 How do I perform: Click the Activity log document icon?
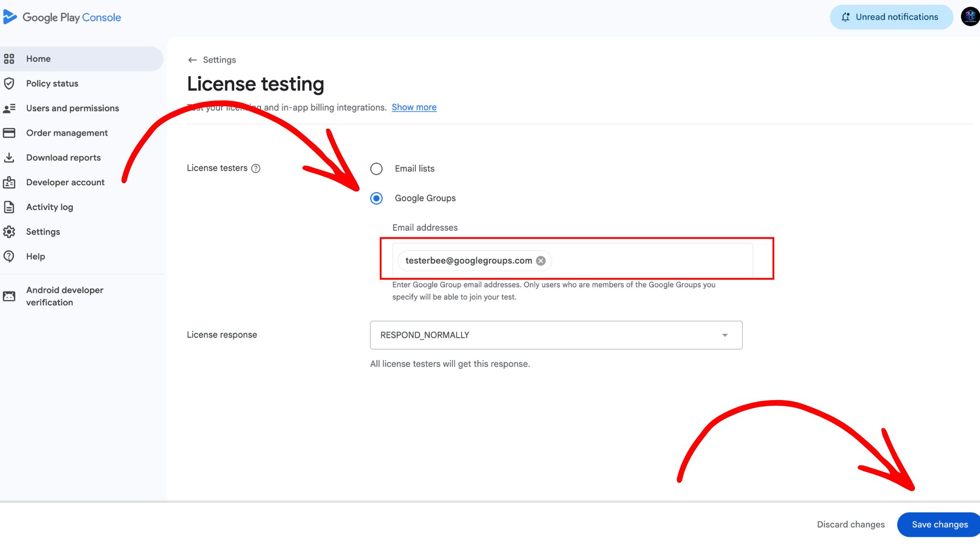pos(9,207)
